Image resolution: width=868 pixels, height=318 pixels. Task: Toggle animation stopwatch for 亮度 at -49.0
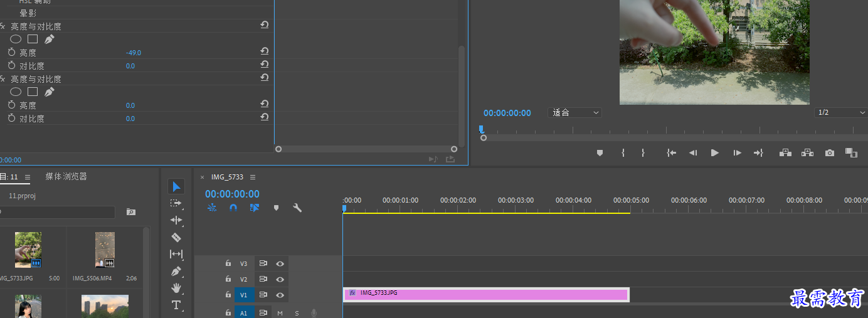pyautogui.click(x=11, y=52)
